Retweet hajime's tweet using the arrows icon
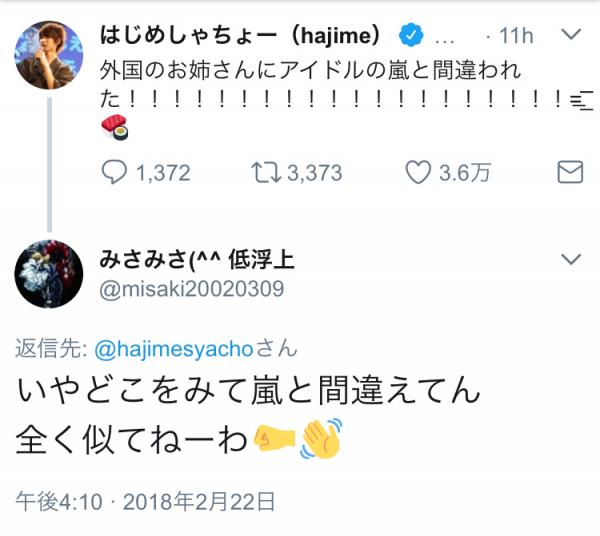Image resolution: width=600 pixels, height=536 pixels. (x=266, y=172)
